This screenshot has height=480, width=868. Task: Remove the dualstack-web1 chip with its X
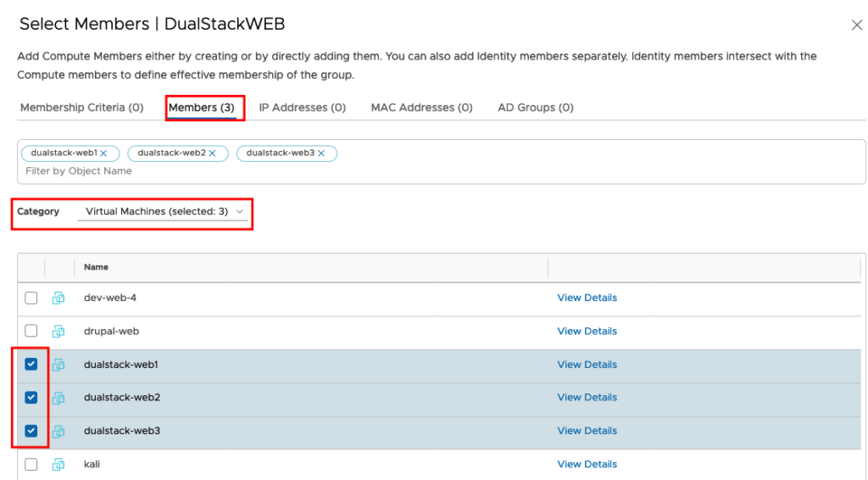pos(103,153)
